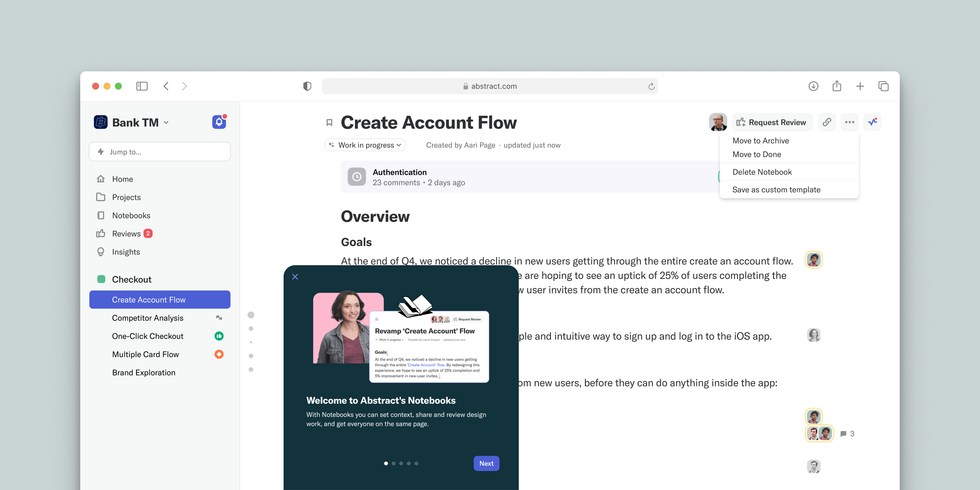Select Competitor Analysis notebook
The image size is (980, 490).
(x=148, y=318)
